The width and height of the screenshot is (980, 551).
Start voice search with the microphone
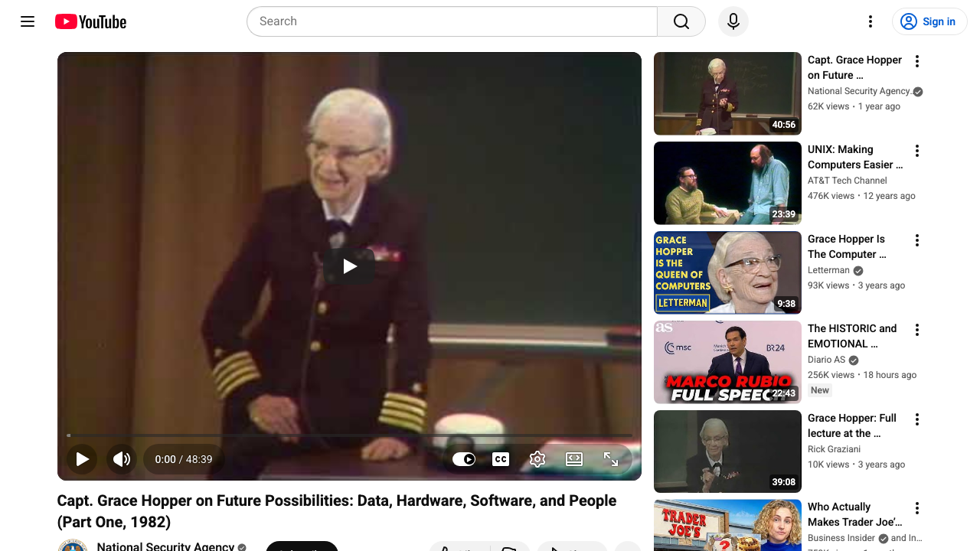733,21
